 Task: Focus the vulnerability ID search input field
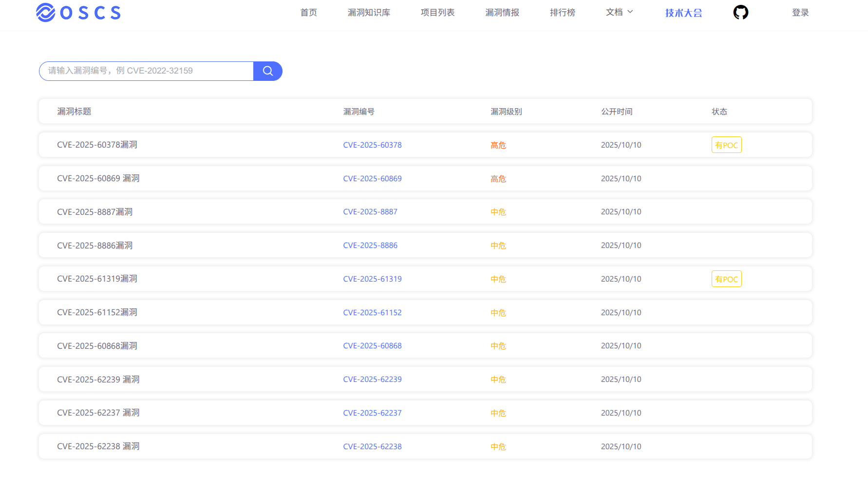[146, 71]
